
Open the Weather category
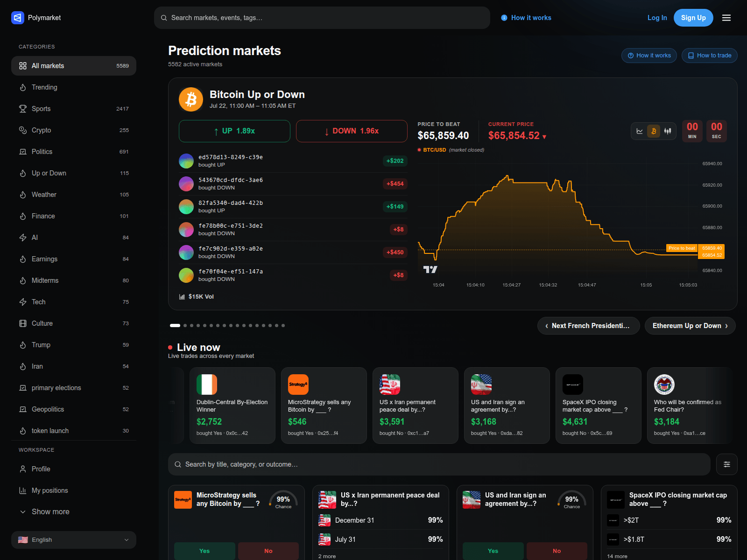74,195
